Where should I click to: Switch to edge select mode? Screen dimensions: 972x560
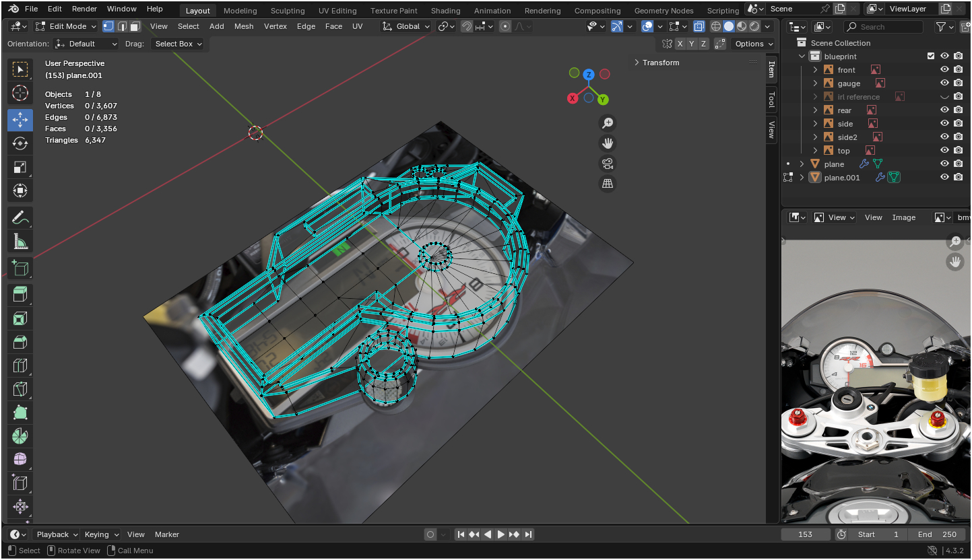(122, 26)
